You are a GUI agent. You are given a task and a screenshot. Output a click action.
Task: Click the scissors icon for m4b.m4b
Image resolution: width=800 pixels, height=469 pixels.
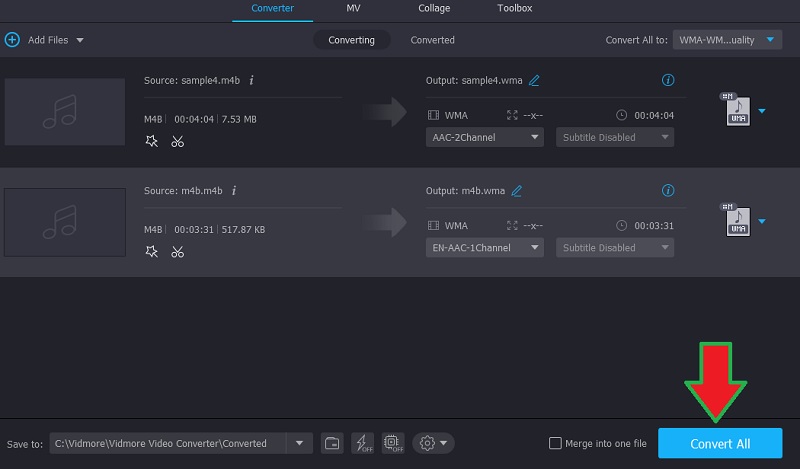(177, 251)
